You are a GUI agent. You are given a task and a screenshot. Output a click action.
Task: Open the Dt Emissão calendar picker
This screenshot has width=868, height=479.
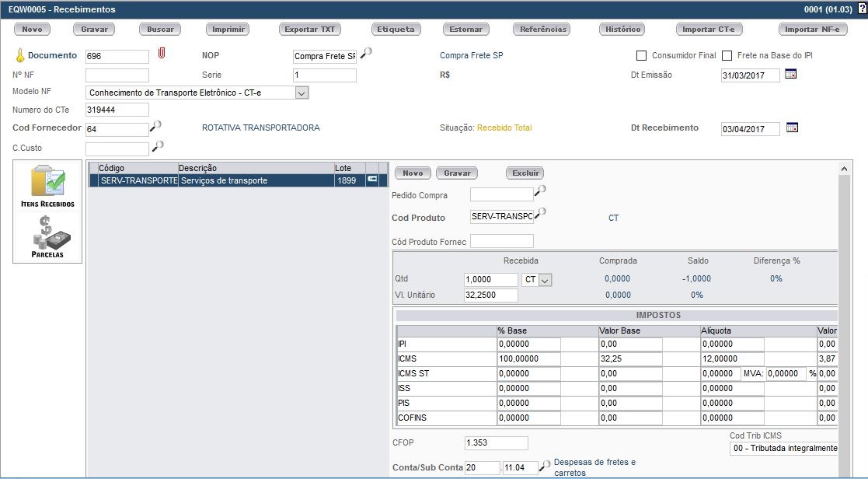(x=791, y=74)
